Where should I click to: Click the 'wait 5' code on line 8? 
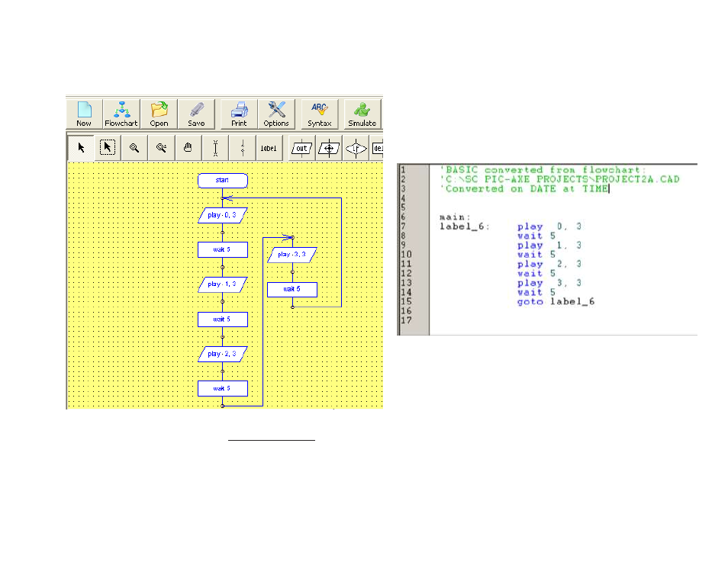(x=536, y=236)
